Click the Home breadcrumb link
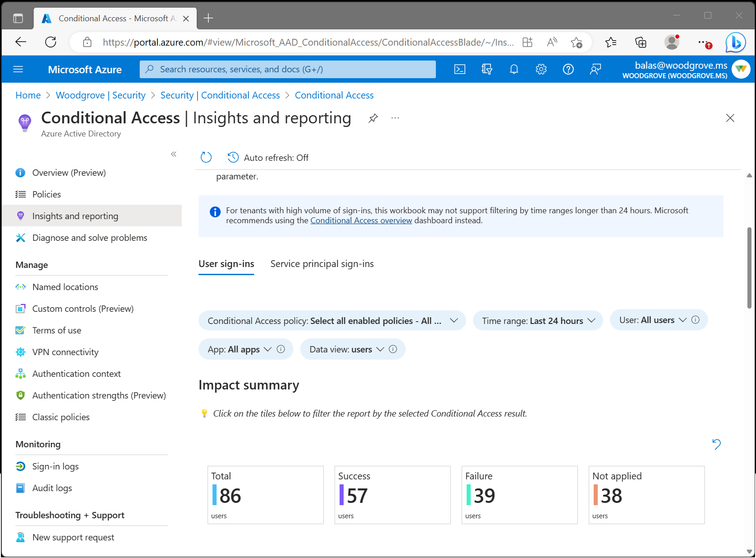This screenshot has width=756, height=558. (x=28, y=95)
